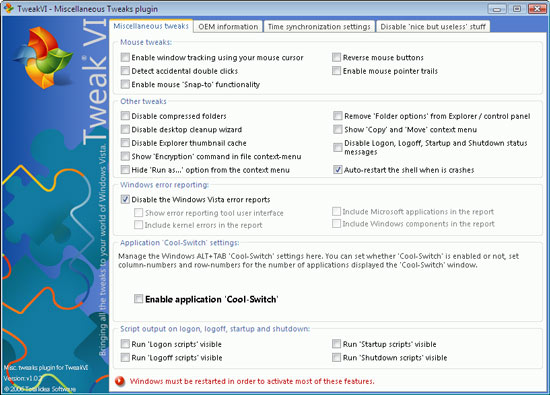Open Disable 'nice but useless' stuff tab
Image resolution: width=550 pixels, height=395 pixels.
[x=433, y=27]
